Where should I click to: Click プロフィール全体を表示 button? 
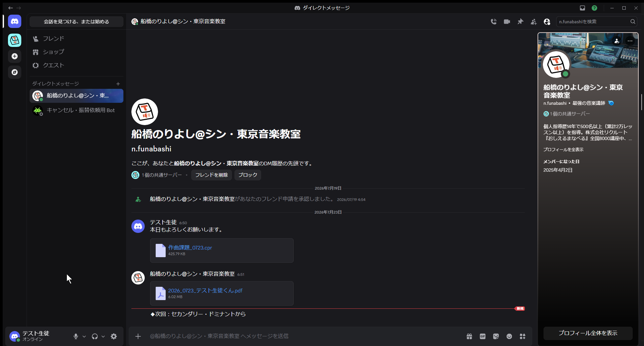pyautogui.click(x=588, y=333)
